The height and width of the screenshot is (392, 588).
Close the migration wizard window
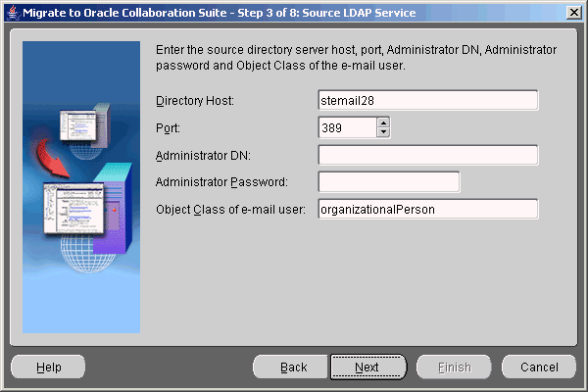pyautogui.click(x=573, y=13)
